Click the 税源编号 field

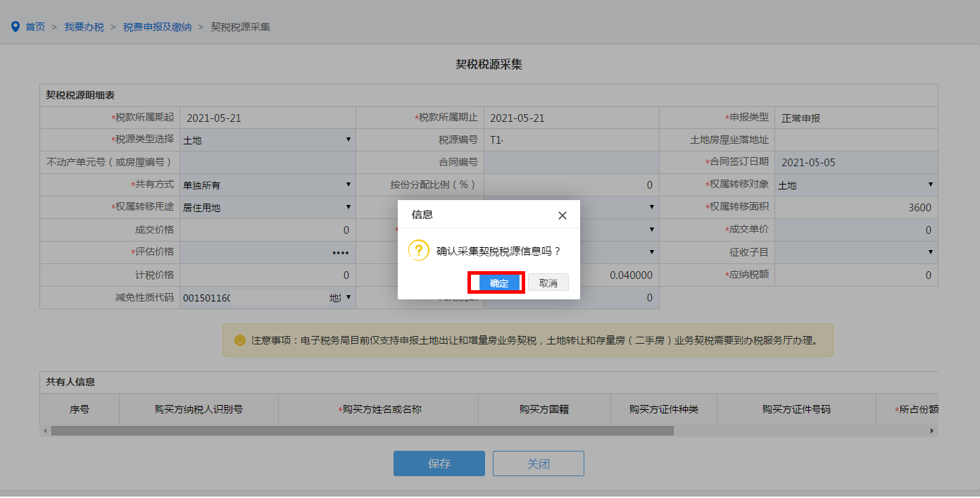click(x=571, y=140)
